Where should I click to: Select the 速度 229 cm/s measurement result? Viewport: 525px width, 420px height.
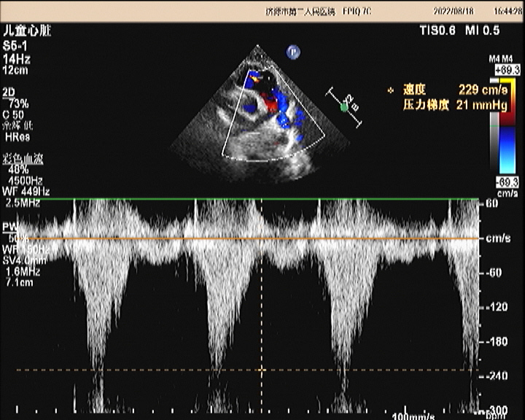pos(446,89)
